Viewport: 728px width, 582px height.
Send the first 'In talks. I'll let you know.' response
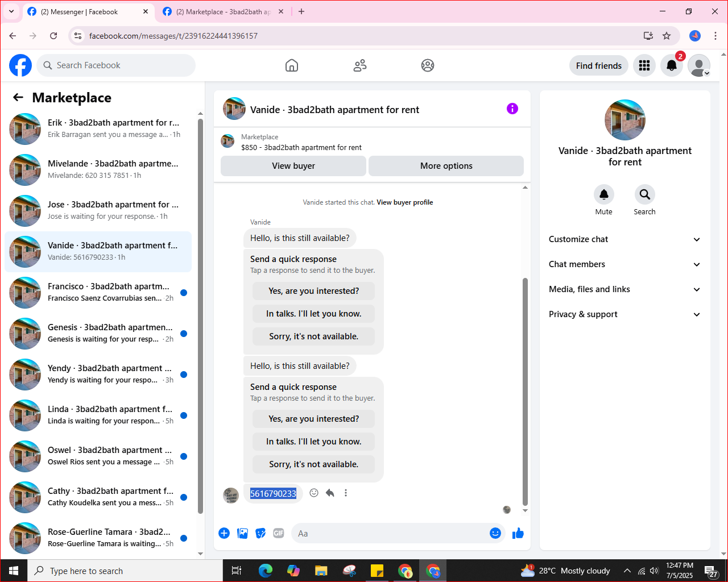click(314, 314)
